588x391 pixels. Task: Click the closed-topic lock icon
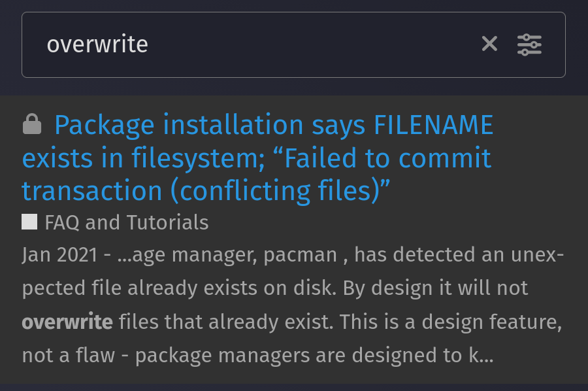(32, 124)
